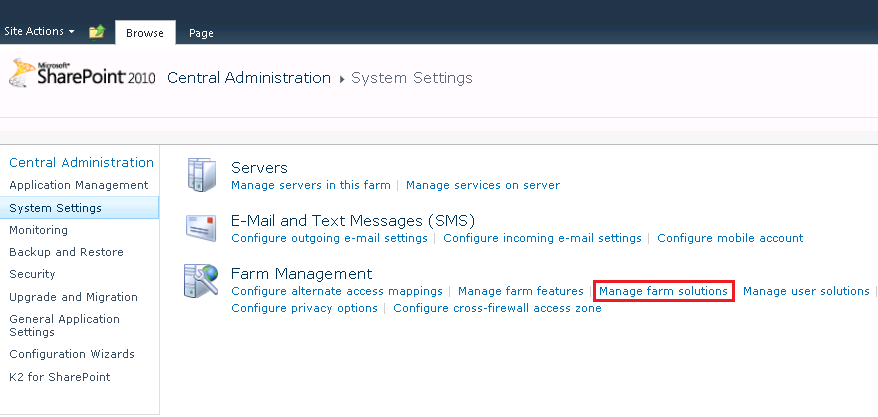Click the Farm Management wrench icon
This screenshot has height=417, width=878.
[x=201, y=281]
